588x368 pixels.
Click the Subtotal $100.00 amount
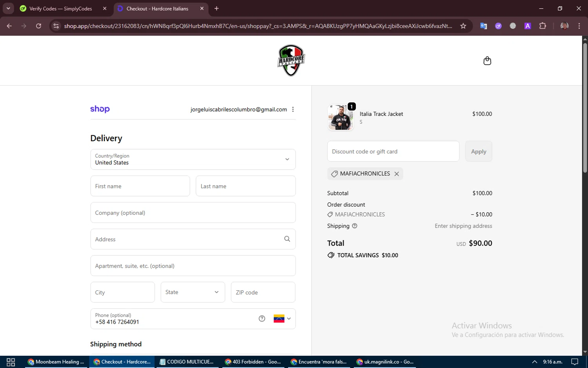[x=482, y=193]
